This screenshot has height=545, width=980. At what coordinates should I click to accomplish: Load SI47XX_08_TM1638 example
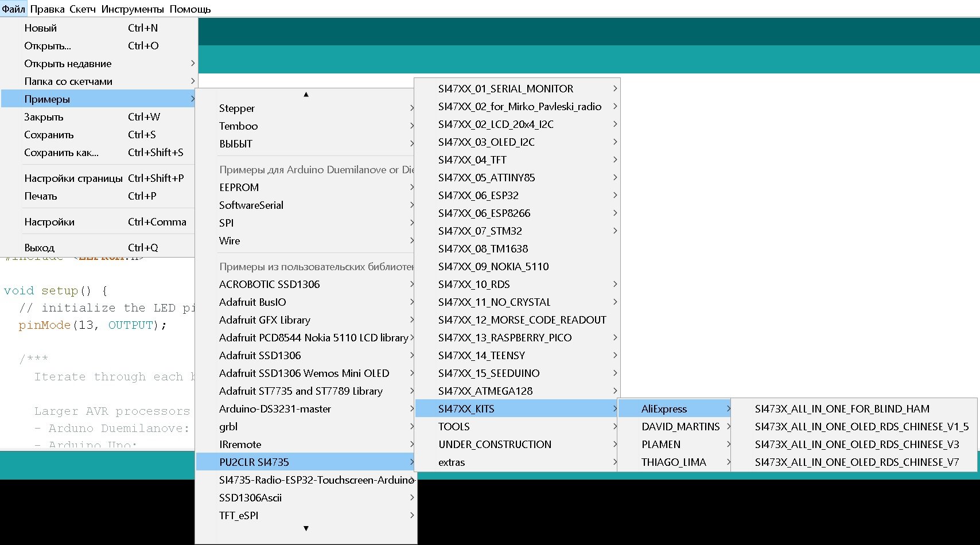pyautogui.click(x=517, y=249)
